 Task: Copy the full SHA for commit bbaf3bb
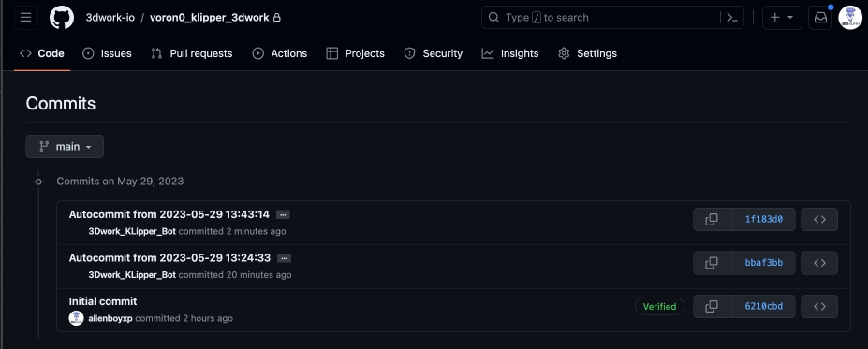coord(712,263)
